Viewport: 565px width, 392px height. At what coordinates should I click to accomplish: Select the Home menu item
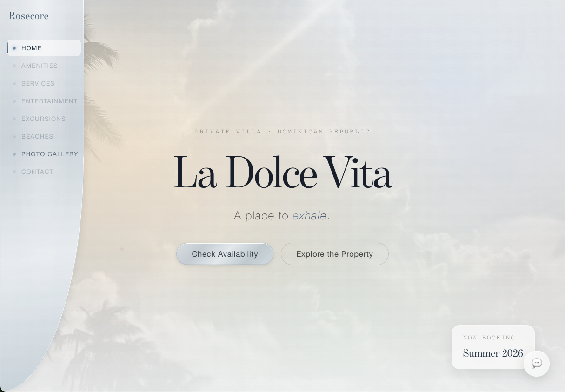coord(44,48)
